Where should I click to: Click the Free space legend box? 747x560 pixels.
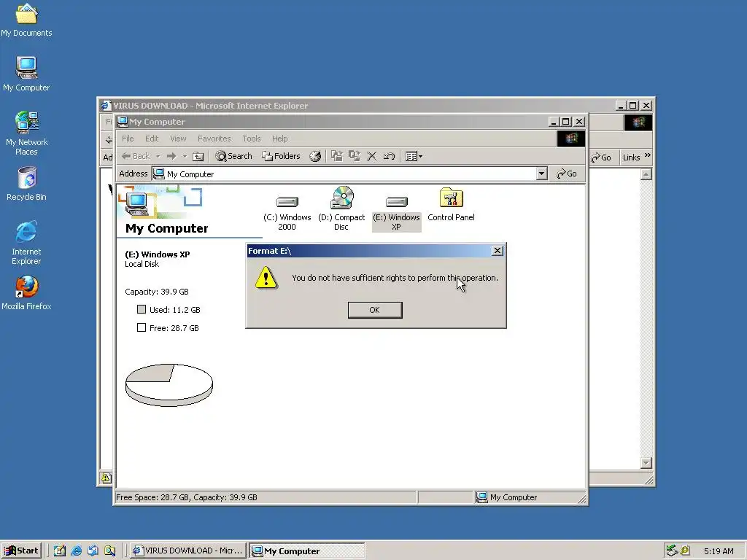point(142,327)
